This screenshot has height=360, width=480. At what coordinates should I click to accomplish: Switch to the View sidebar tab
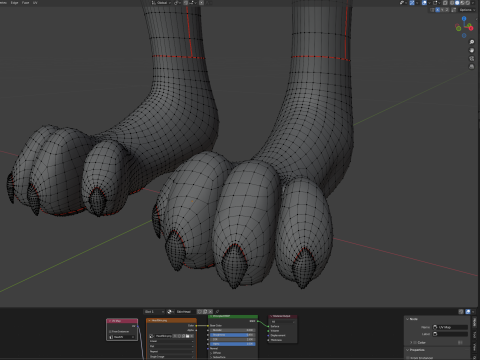click(x=475, y=347)
